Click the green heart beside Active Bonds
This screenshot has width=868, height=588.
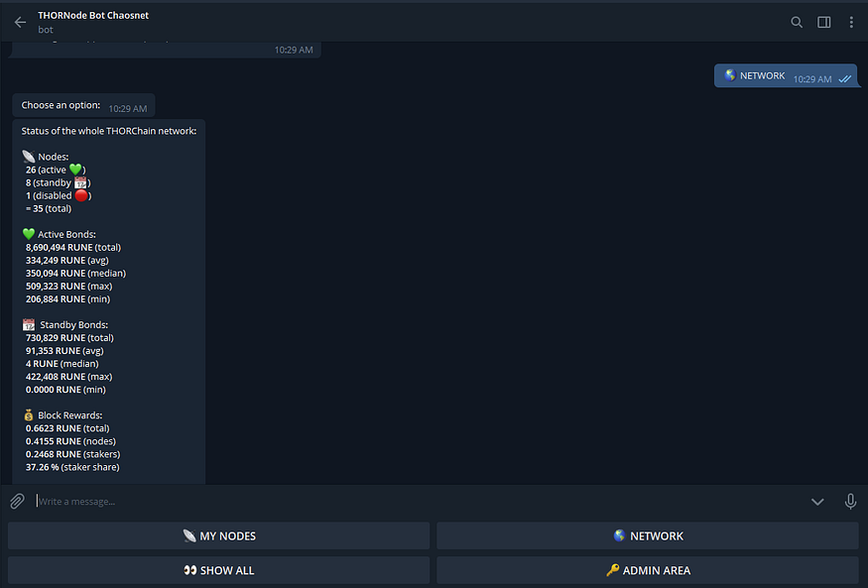click(x=28, y=234)
